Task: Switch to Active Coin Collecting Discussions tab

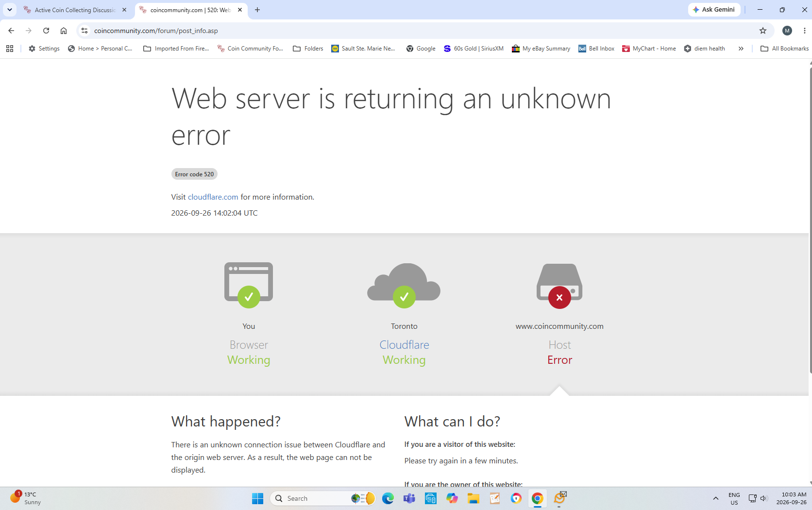Action: (x=76, y=10)
